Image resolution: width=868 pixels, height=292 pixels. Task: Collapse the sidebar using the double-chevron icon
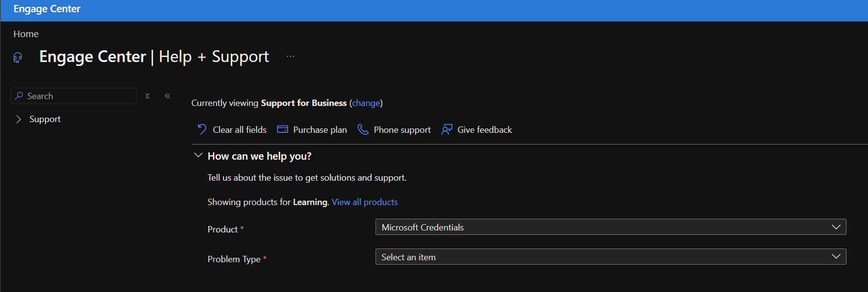(x=167, y=96)
